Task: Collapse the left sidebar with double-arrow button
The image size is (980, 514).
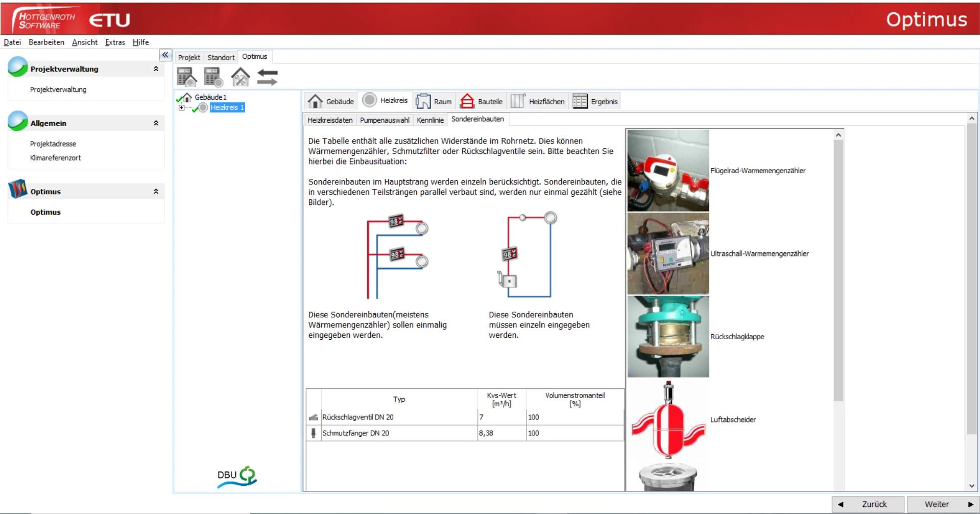Action: pyautogui.click(x=165, y=55)
